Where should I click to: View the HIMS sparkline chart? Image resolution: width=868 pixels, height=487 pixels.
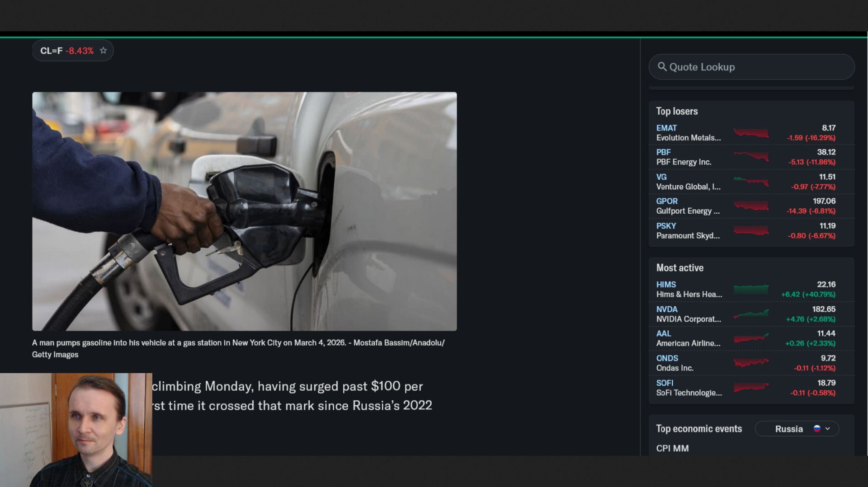coord(751,289)
